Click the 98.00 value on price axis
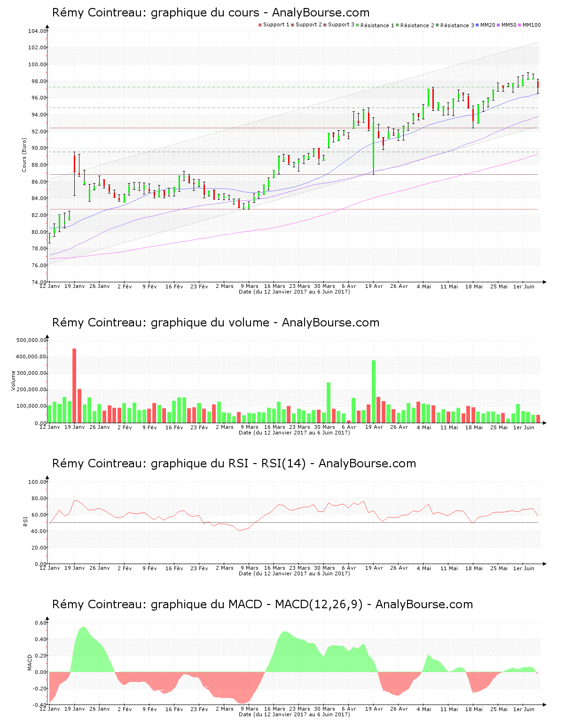Image resolution: width=564 pixels, height=728 pixels. click(39, 81)
